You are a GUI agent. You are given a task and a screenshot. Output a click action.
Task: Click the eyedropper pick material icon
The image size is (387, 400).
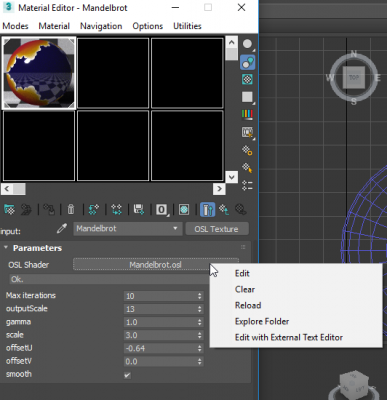click(x=62, y=229)
